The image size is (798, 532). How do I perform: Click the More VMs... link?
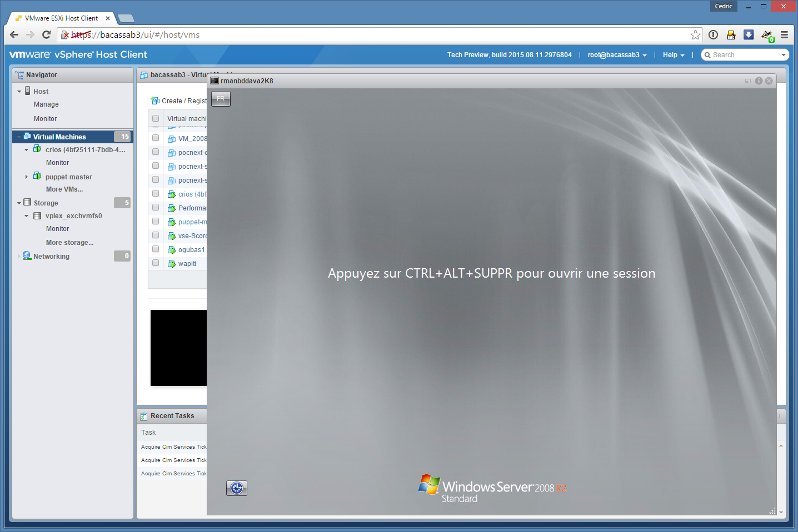tap(64, 189)
